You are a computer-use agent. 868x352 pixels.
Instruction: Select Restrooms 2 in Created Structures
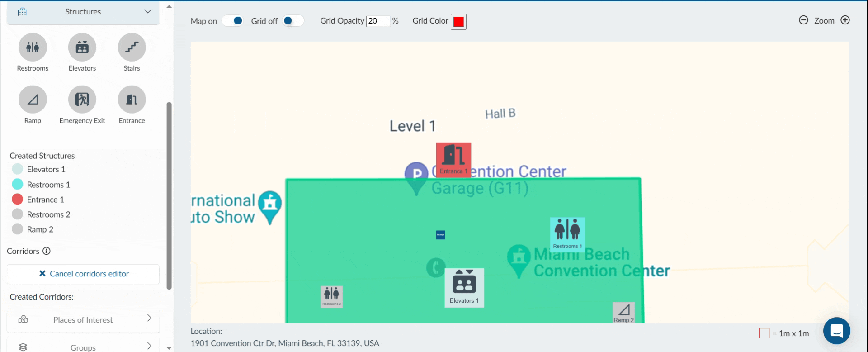coord(48,214)
